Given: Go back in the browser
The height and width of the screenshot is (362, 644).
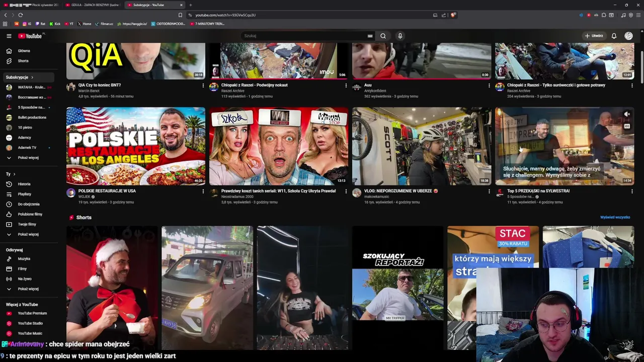Looking at the screenshot, I should click(6, 15).
